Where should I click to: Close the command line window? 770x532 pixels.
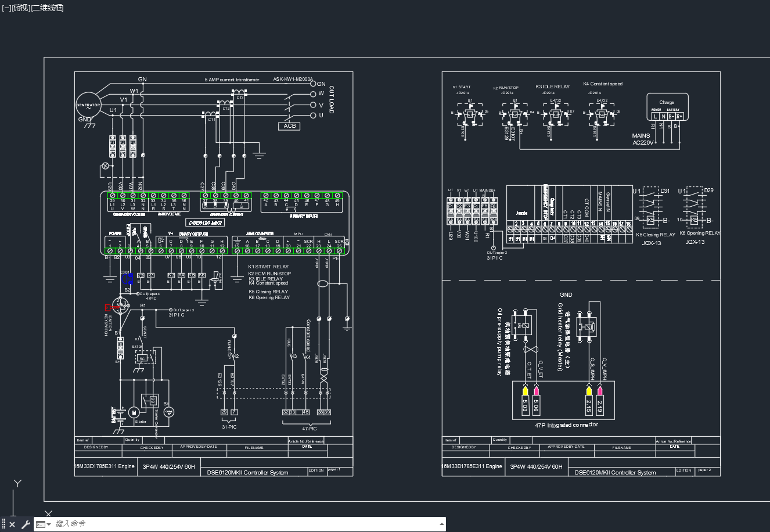click(13, 524)
